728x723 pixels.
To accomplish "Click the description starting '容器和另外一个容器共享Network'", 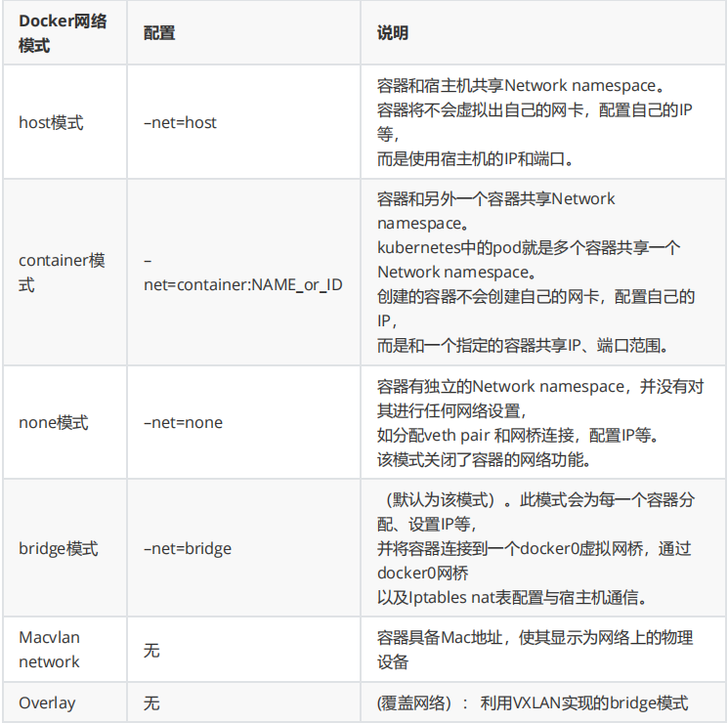I will click(535, 273).
